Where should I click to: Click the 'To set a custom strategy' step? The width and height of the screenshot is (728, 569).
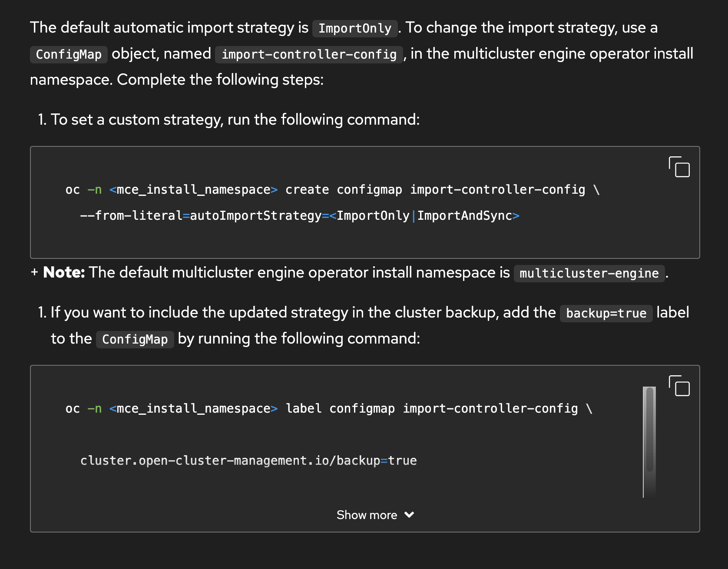pos(235,119)
